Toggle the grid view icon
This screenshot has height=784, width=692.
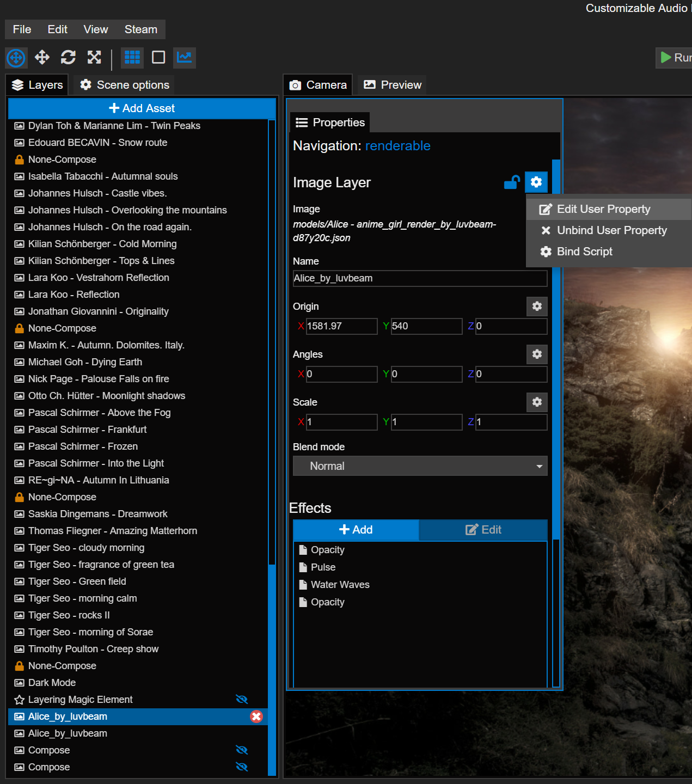point(132,57)
